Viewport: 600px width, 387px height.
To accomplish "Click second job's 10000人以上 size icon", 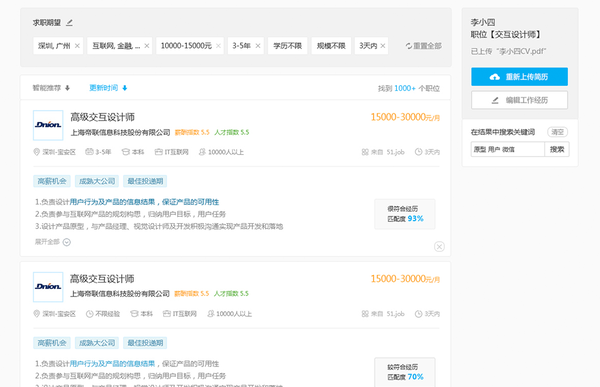I will click(x=210, y=314).
